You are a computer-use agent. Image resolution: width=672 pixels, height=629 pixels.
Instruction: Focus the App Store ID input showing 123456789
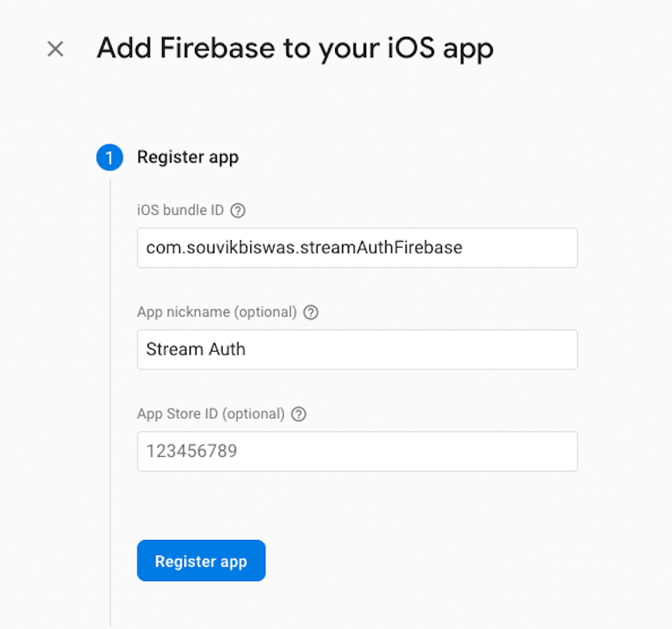(x=357, y=451)
